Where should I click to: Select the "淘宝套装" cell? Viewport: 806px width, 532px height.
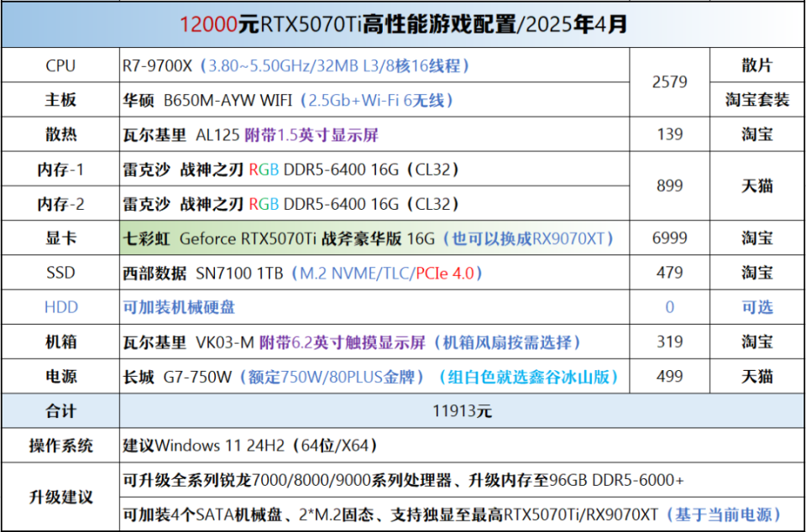point(757,100)
